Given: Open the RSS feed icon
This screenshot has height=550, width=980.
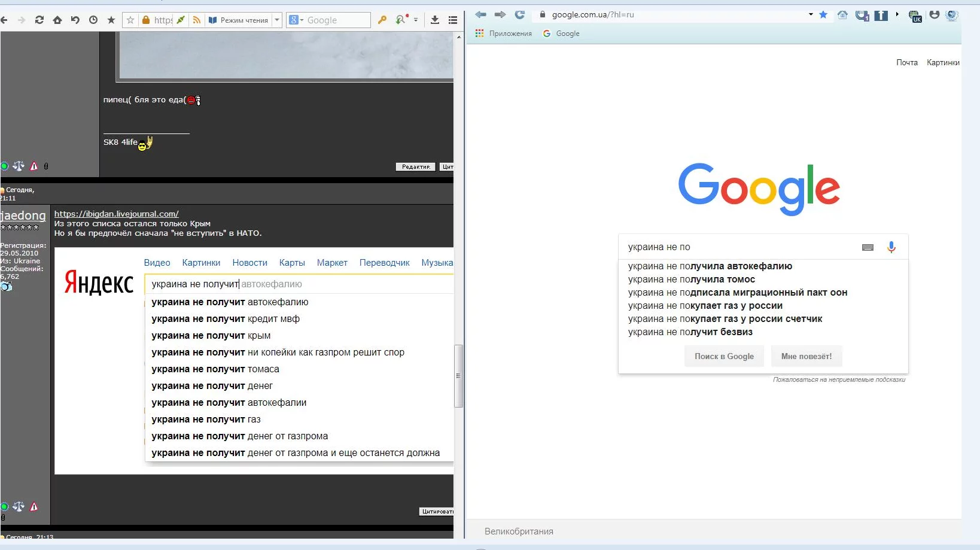Looking at the screenshot, I should click(196, 20).
